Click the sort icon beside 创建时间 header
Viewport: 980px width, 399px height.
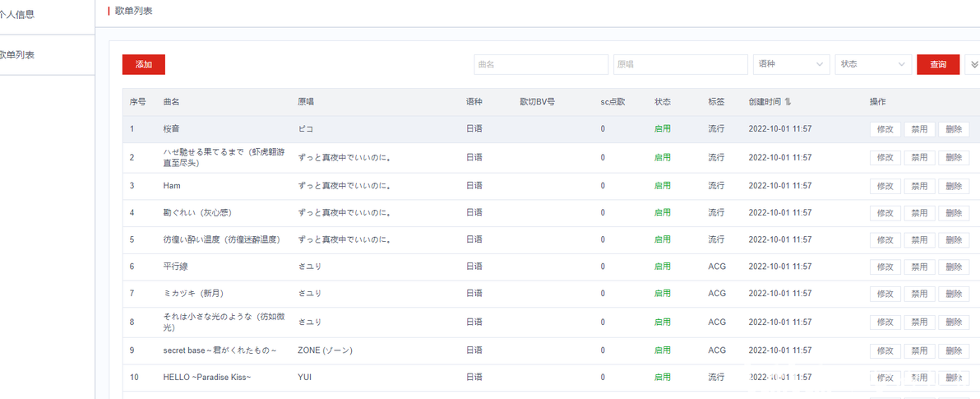pos(788,102)
